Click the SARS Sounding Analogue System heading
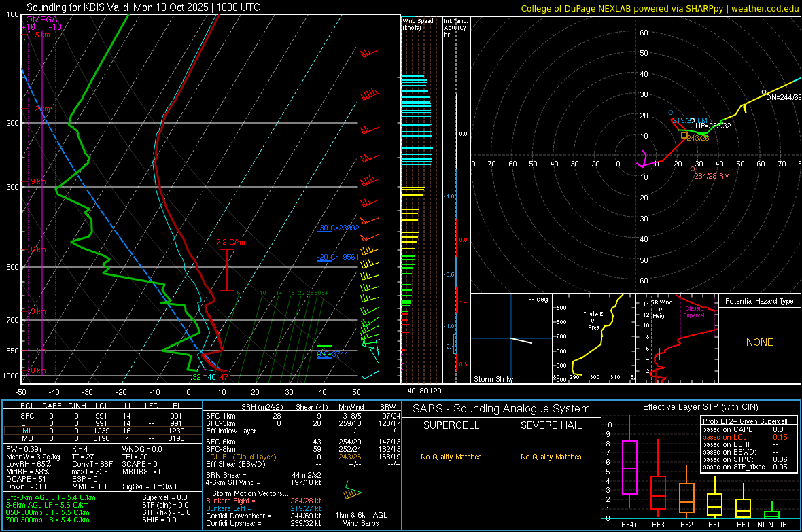The image size is (802, 532). (x=502, y=409)
